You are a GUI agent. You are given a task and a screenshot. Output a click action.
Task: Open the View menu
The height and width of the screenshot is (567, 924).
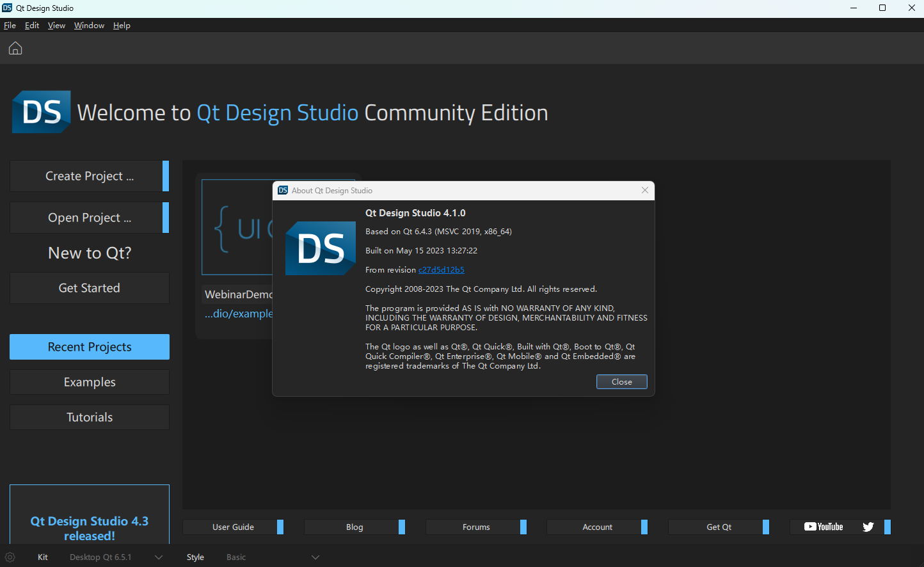pyautogui.click(x=56, y=25)
